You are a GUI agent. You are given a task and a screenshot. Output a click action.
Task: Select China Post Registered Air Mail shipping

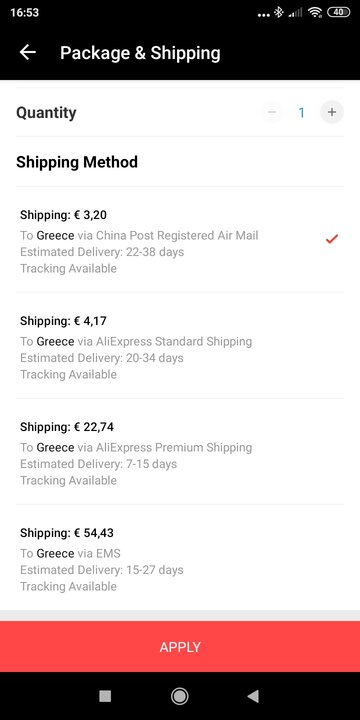tap(180, 240)
